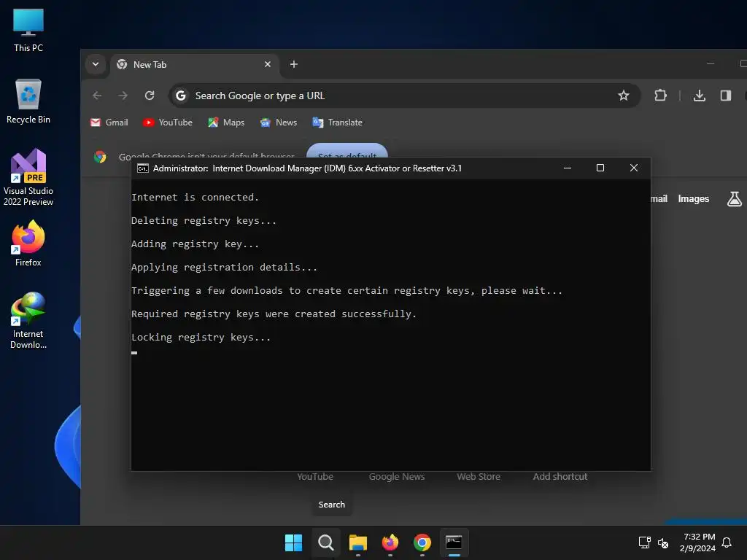The height and width of the screenshot is (560, 747).
Task: Switch to command prompt taskbar icon
Action: pos(454,542)
